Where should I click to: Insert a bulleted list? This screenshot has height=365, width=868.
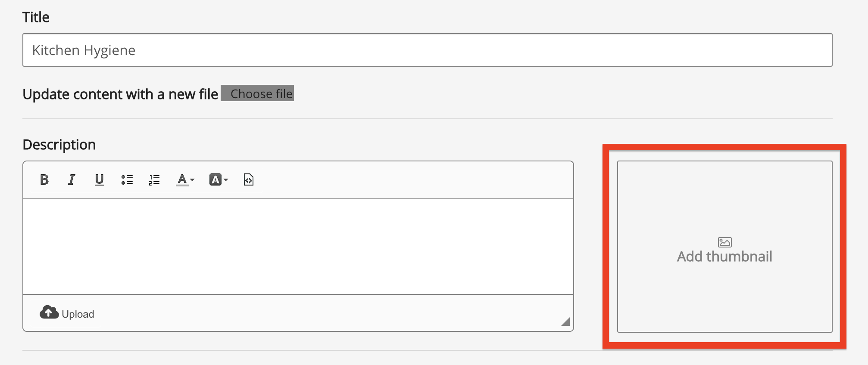pos(127,179)
